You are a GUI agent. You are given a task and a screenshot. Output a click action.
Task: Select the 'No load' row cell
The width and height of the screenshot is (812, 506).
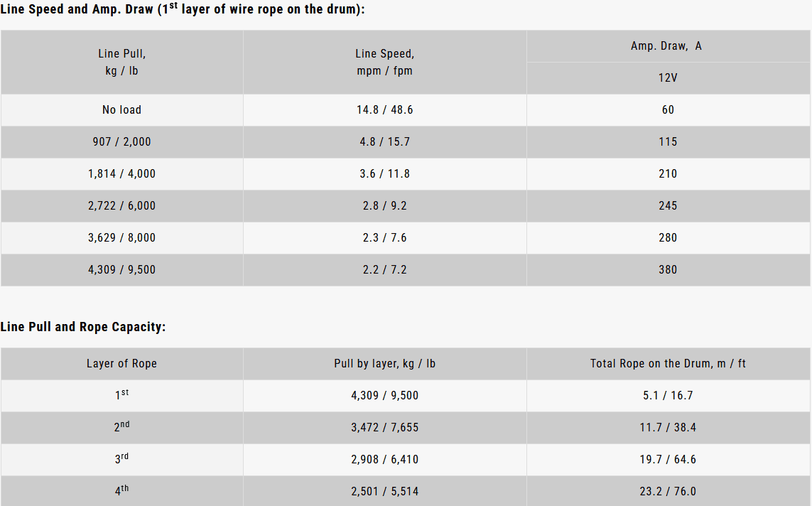point(121,109)
